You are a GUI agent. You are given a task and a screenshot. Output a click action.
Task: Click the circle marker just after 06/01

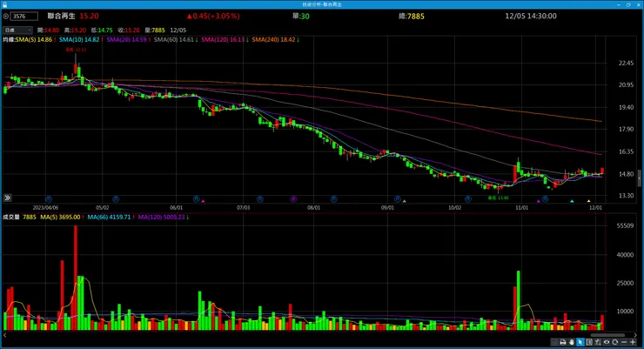pyautogui.click(x=197, y=199)
